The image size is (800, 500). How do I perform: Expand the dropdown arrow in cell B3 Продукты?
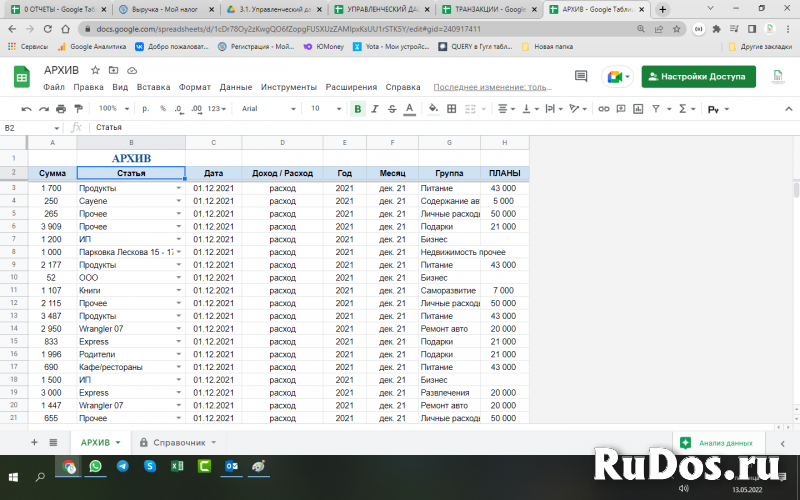[x=179, y=188]
